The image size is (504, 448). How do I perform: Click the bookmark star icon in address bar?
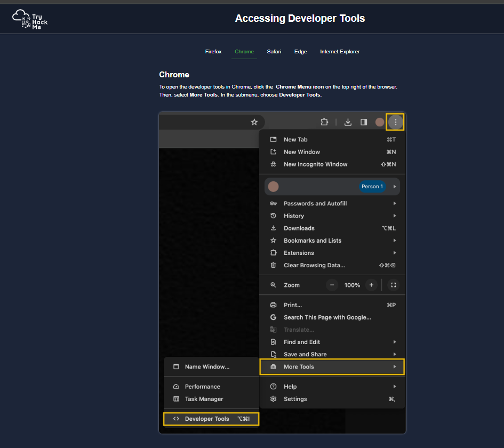(254, 122)
